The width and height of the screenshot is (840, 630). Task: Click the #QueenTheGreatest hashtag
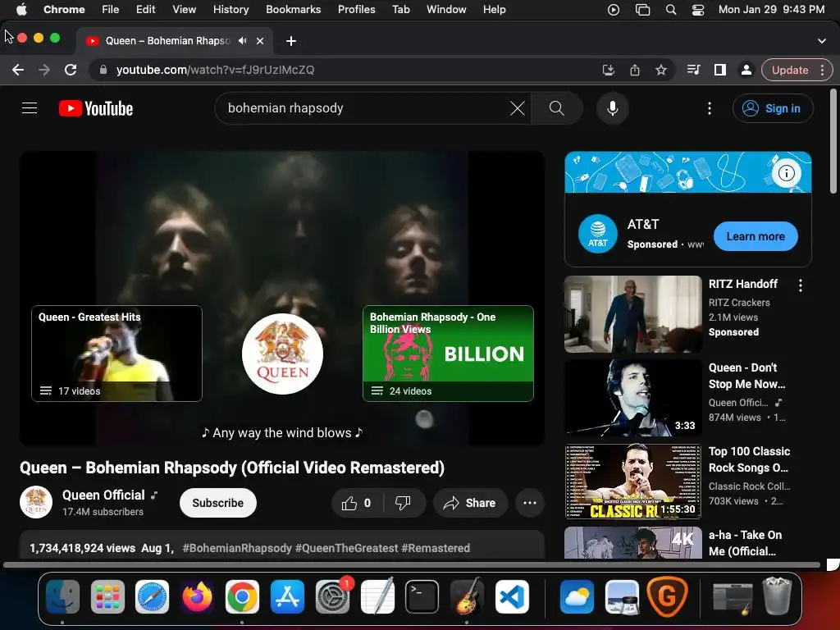[347, 548]
